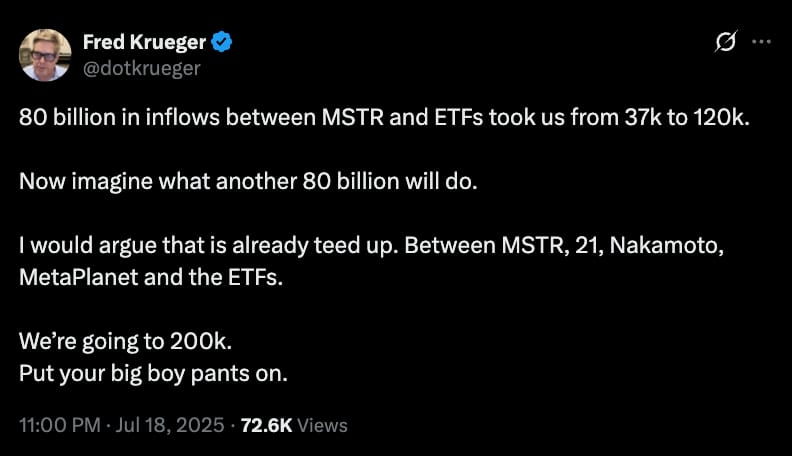Open the Grok explain-post icon

tap(725, 41)
